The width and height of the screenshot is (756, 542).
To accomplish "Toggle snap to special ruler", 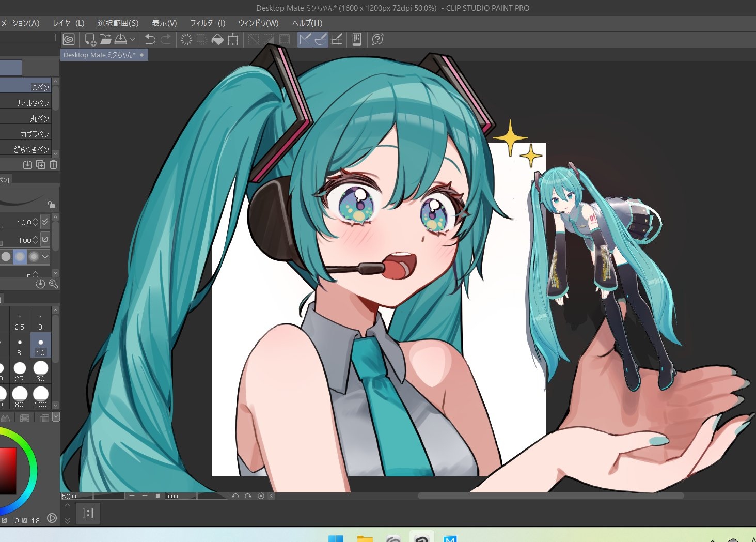I will 321,39.
